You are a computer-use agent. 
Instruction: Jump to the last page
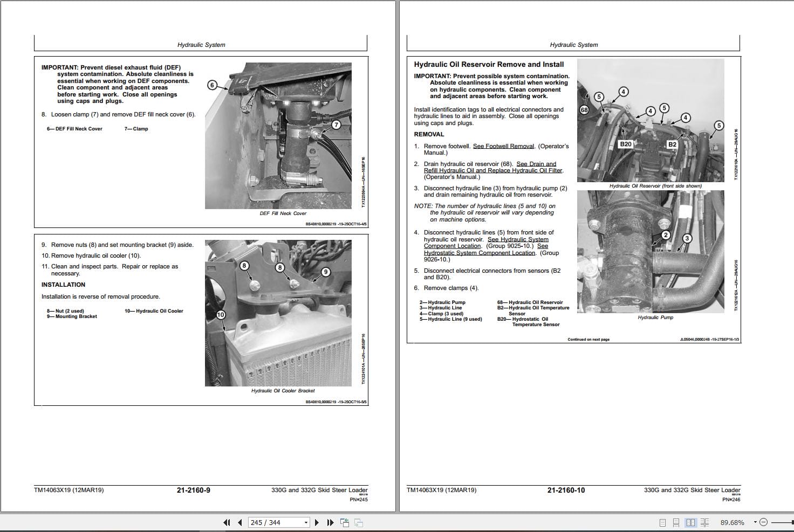[x=330, y=522]
